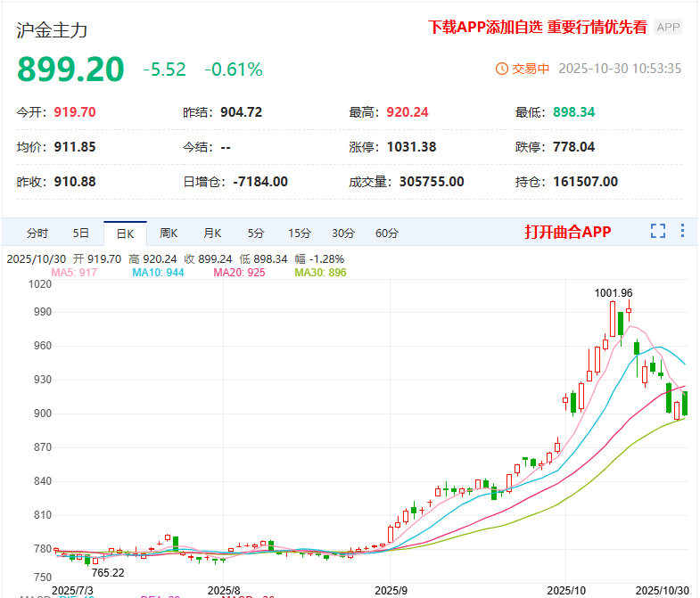Choose the 5分 interval tab
The image size is (700, 598).
[x=256, y=233]
